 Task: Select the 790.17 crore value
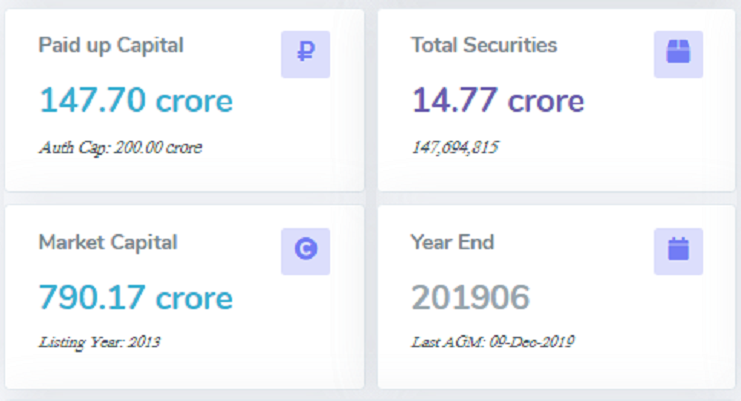(136, 297)
